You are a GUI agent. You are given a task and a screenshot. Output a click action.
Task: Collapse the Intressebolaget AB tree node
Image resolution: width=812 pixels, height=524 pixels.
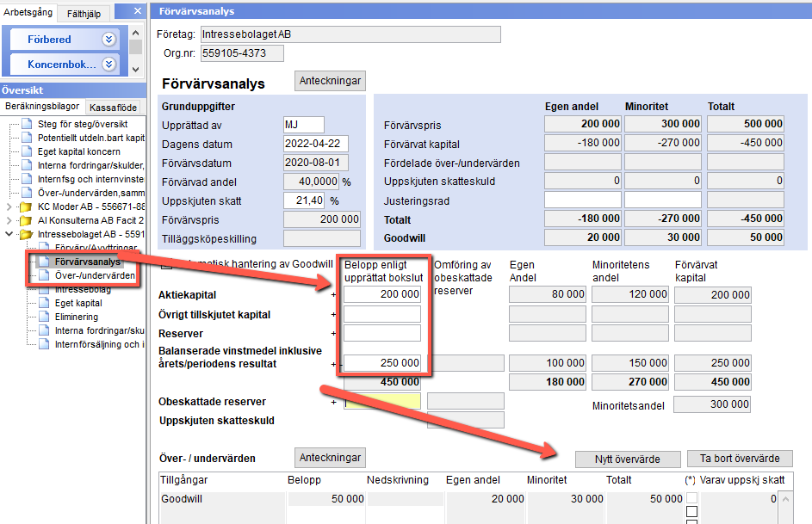tap(9, 234)
